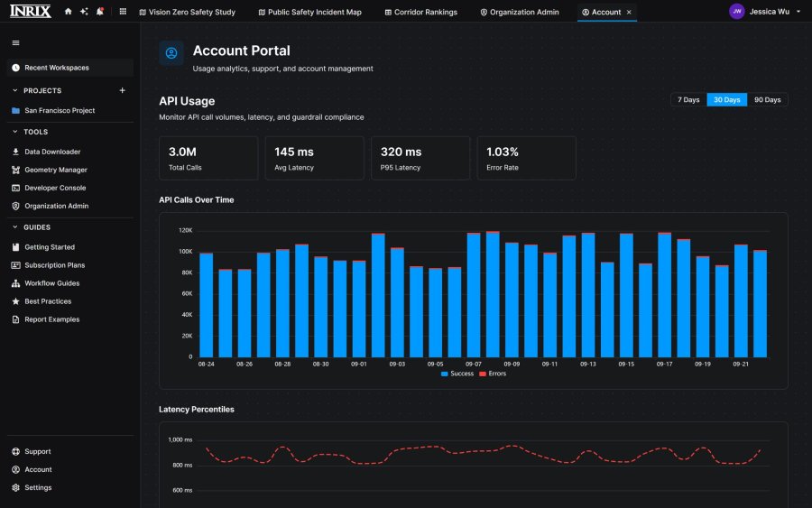The image size is (812, 508).
Task: Click the Organization Admin shield icon in sidebar
Action: tap(15, 206)
